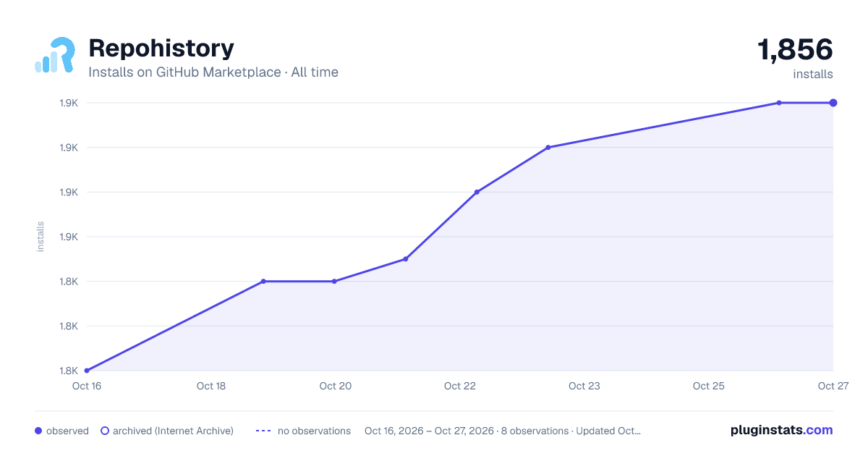Image resolution: width=868 pixels, height=456 pixels.
Task: Click the Oct 16 data point
Action: coord(87,371)
